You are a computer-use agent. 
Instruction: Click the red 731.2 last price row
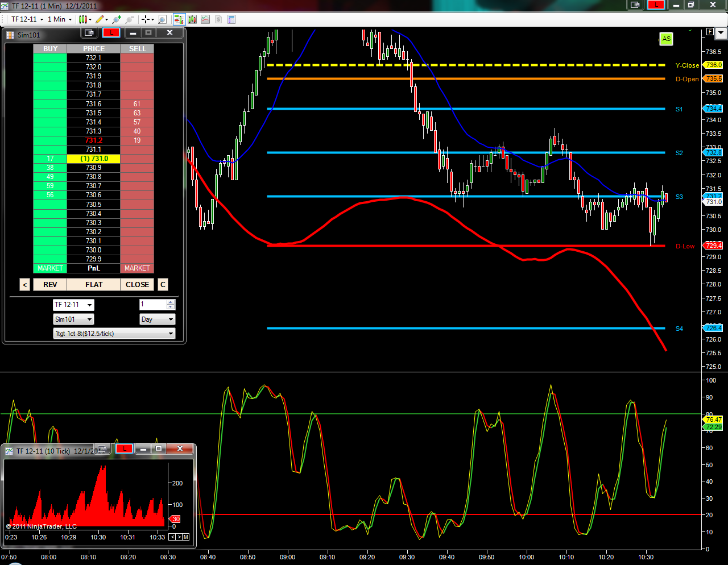pyautogui.click(x=94, y=140)
